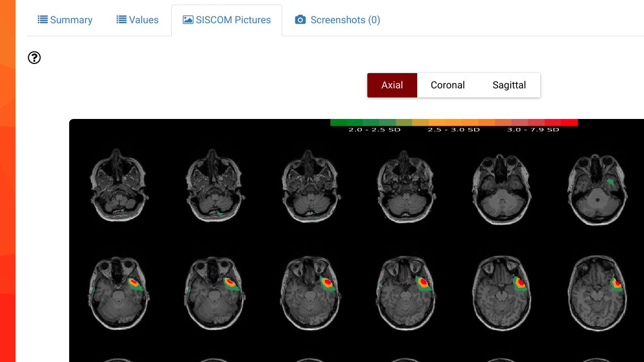Switch to Coronal view
Image resolution: width=644 pixels, height=362 pixels.
pos(447,85)
